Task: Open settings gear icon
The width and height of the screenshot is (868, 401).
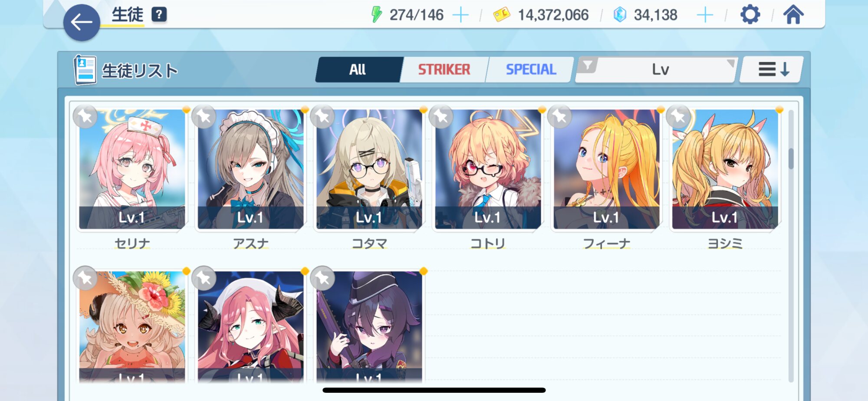Action: click(x=750, y=15)
